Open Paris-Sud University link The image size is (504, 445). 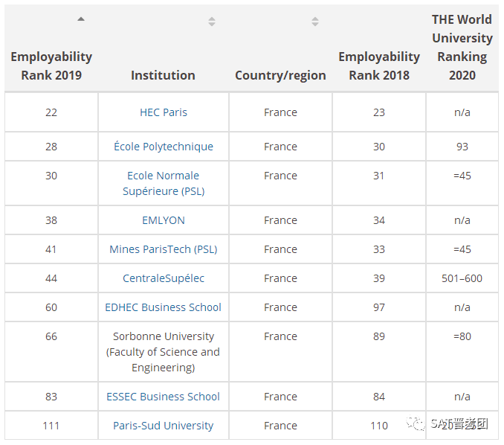click(164, 426)
